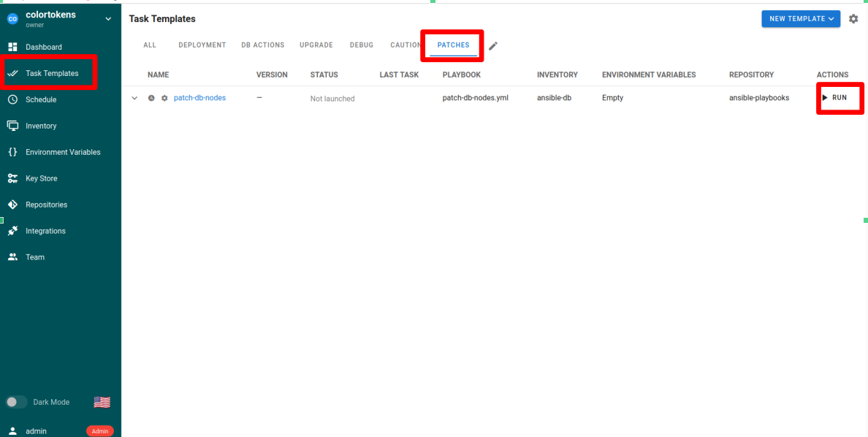
Task: Click the Repositories git icon
Action: pyautogui.click(x=12, y=205)
